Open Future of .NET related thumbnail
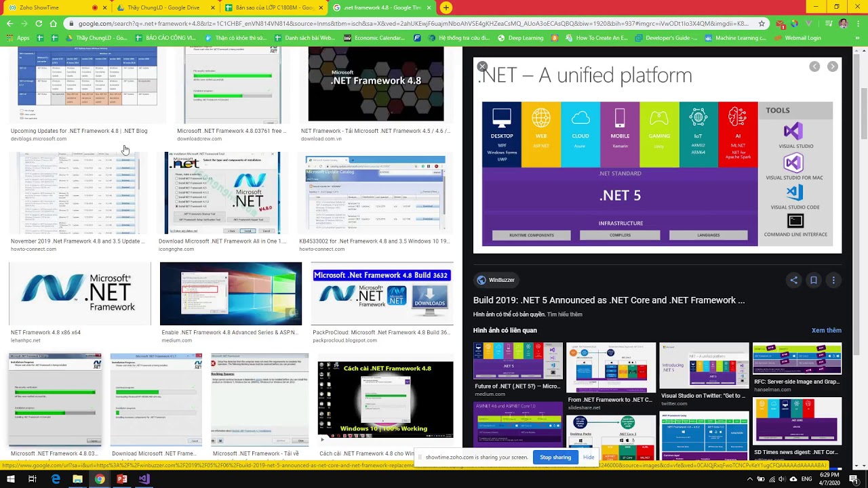The height and width of the screenshot is (488, 868). [518, 361]
